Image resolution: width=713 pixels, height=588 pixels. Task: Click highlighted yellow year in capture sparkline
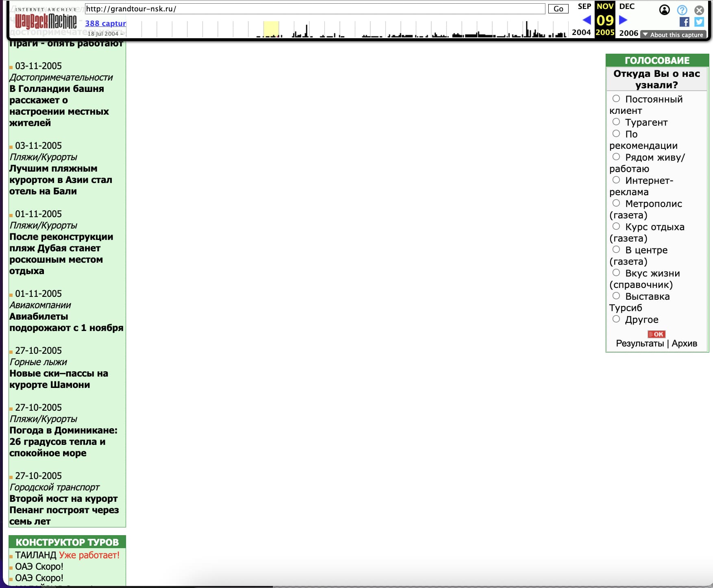click(x=271, y=29)
